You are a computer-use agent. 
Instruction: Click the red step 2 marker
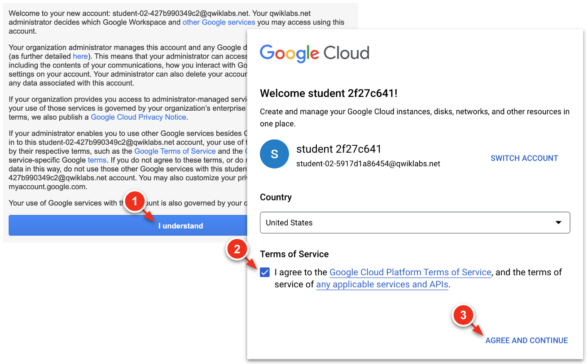coord(238,249)
